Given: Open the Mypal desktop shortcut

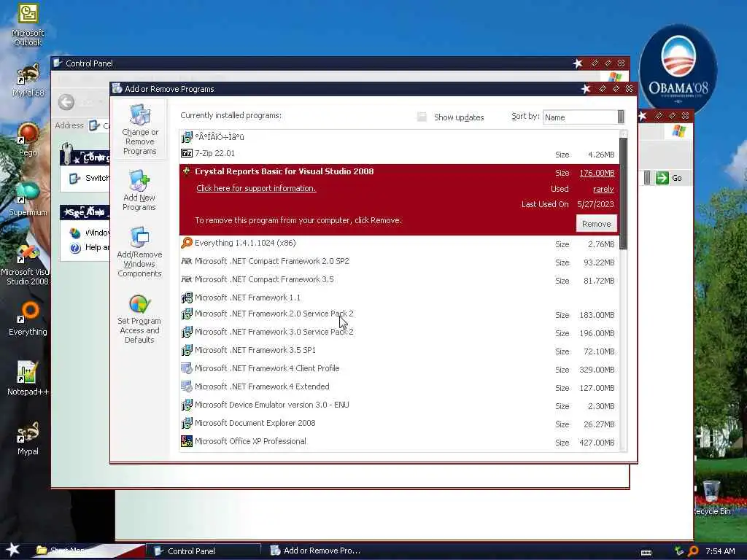Looking at the screenshot, I should point(28,432).
